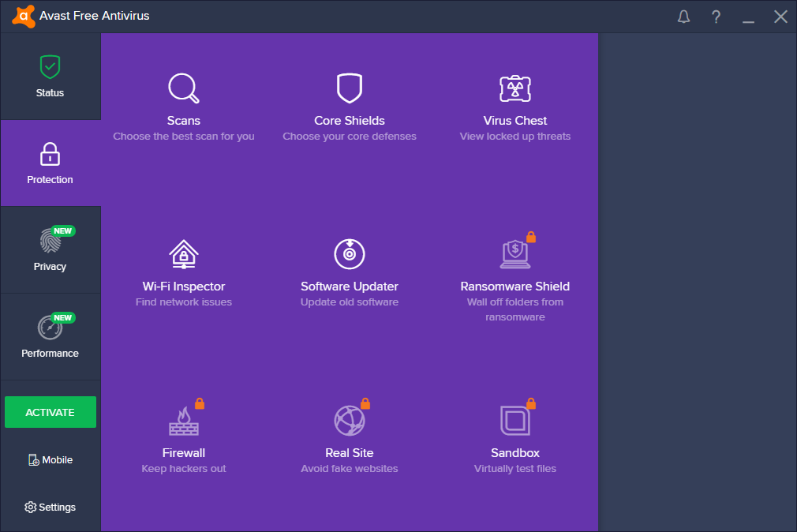
Task: Click the Firewall title text
Action: (184, 452)
